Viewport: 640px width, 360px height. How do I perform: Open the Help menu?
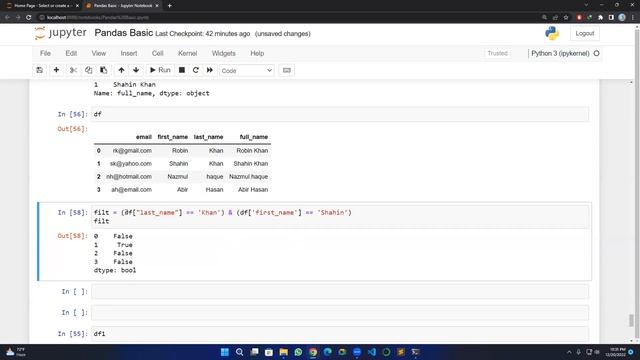coord(257,53)
